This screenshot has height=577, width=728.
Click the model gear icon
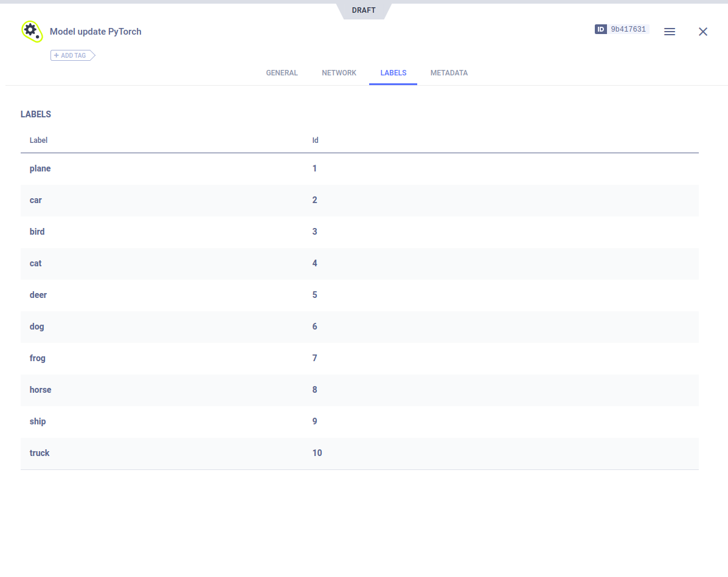32,31
